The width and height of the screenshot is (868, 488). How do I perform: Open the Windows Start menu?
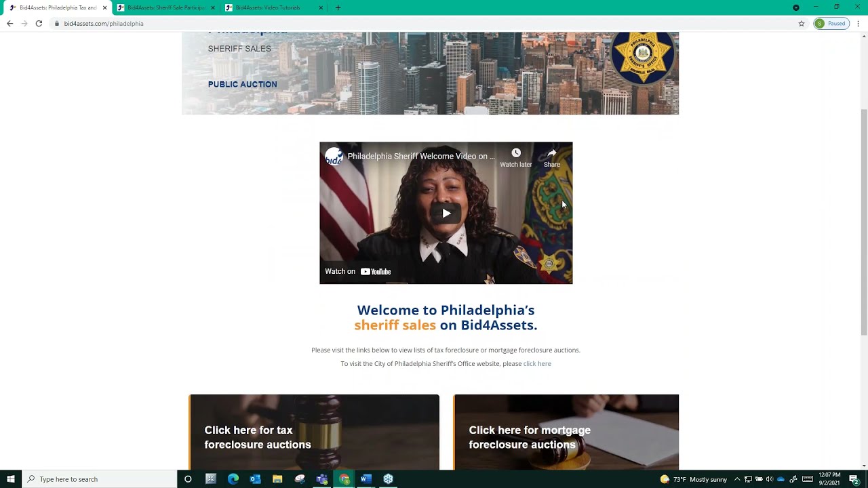point(10,479)
